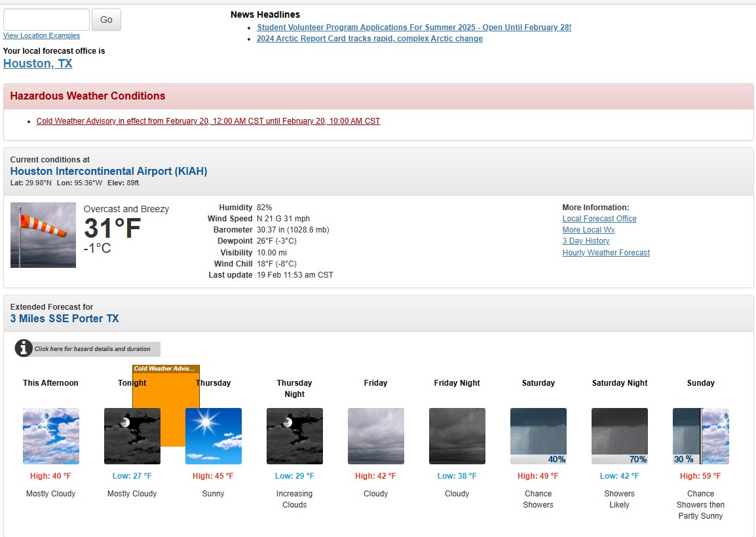This screenshot has width=756, height=537.
Task: Click the orange Cold Weather Advisory banner
Action: coord(166,369)
